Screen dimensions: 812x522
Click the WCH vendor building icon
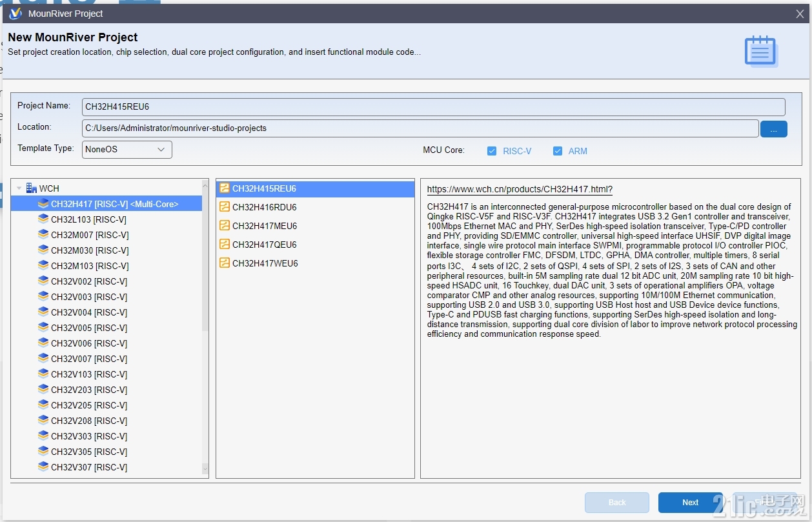pyautogui.click(x=31, y=188)
